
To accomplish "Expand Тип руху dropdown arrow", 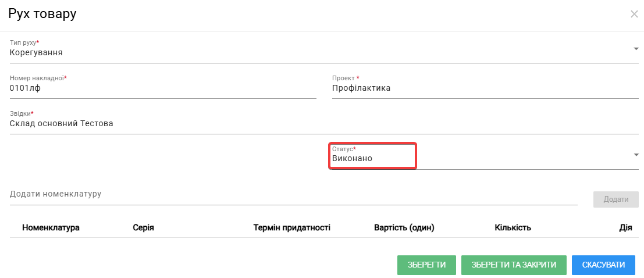I will pos(636,49).
